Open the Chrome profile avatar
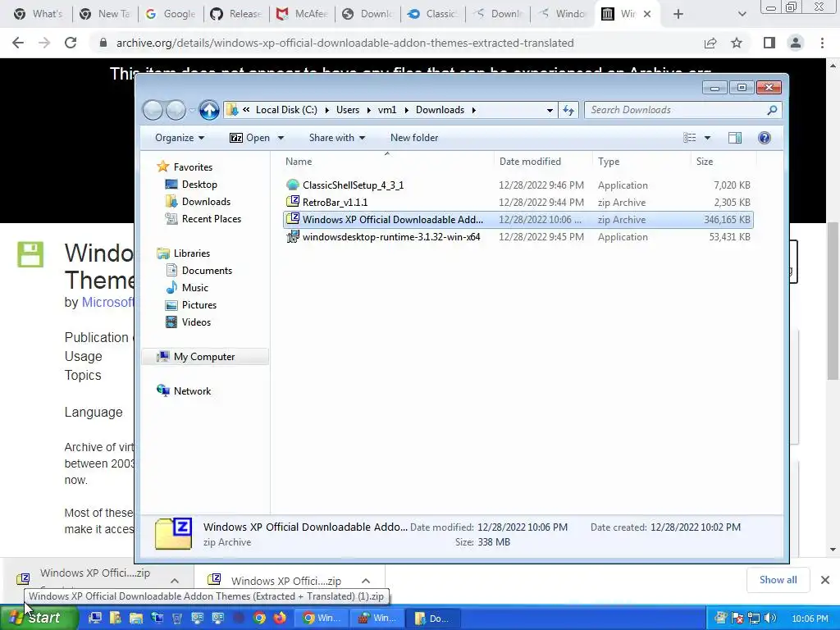 point(796,43)
